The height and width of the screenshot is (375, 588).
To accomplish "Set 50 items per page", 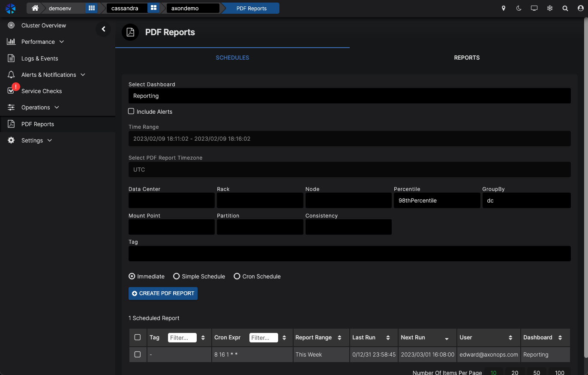I will pyautogui.click(x=537, y=372).
